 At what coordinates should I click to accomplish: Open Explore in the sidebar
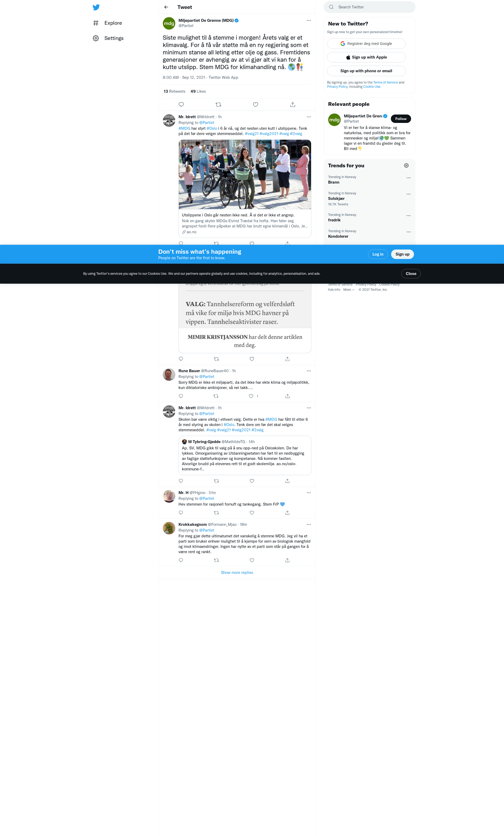[113, 23]
